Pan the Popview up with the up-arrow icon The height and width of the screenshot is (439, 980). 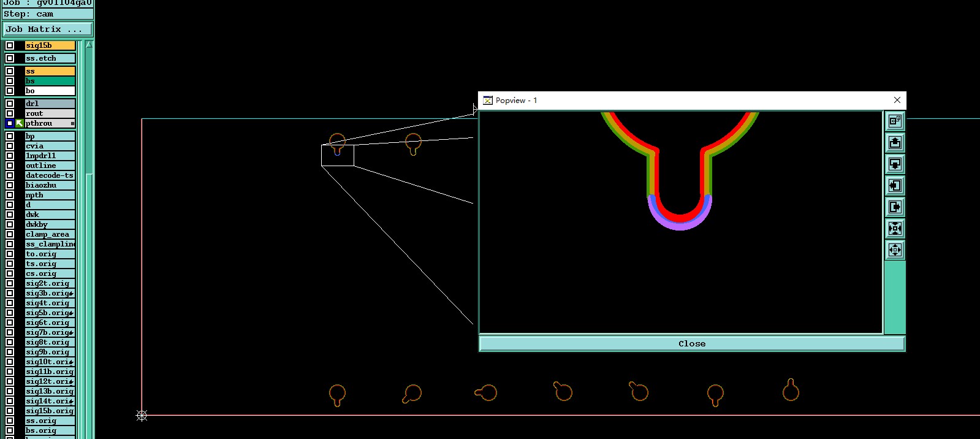[895, 143]
